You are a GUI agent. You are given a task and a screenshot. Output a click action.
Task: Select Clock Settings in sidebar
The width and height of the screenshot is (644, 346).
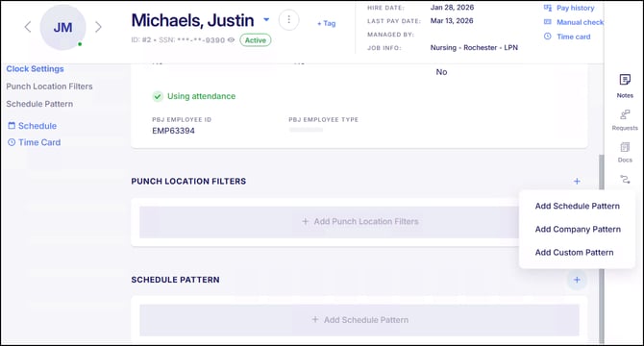[x=35, y=69]
